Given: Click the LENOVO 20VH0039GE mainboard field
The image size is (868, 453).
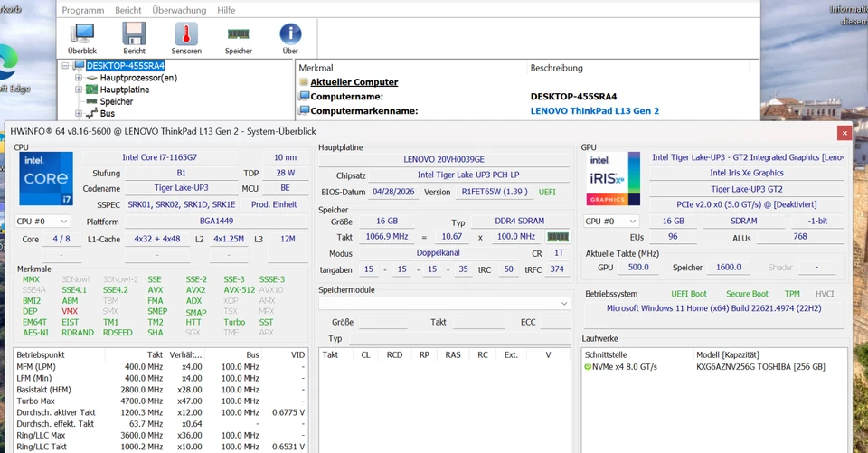Looking at the screenshot, I should [x=444, y=159].
